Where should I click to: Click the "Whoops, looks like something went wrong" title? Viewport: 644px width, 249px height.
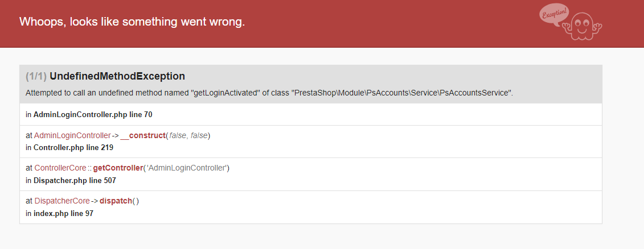(x=132, y=22)
